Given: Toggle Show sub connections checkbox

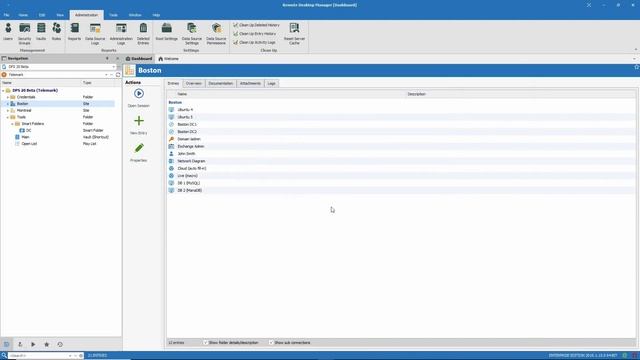Looking at the screenshot, I should 271,343.
